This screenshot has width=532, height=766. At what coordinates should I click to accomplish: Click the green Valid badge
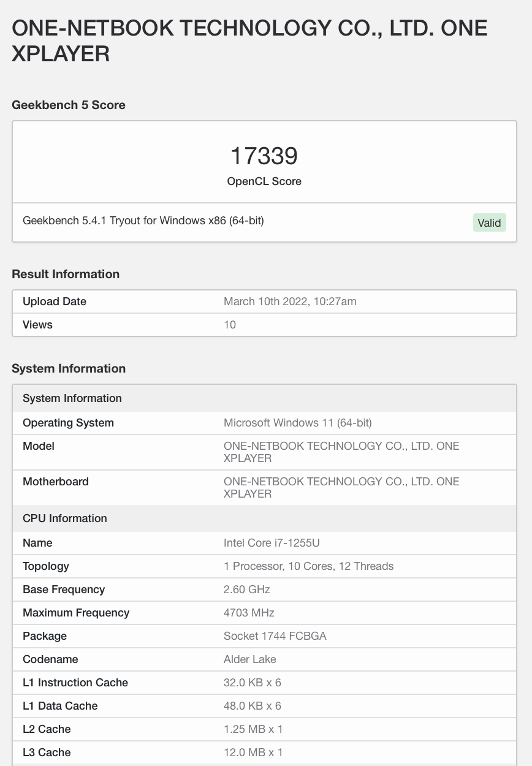(489, 222)
